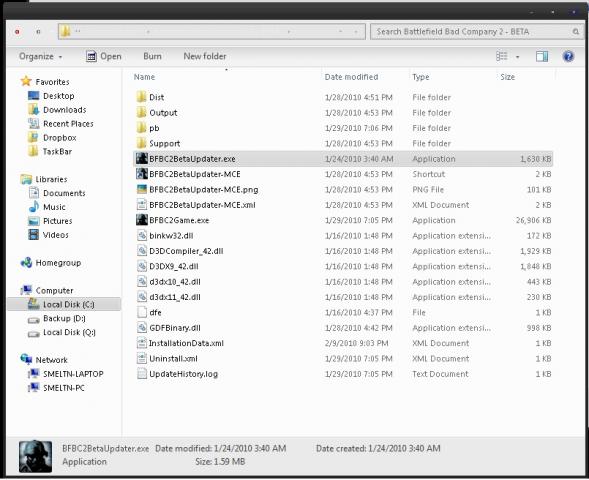Screen dimensions: 589x480
Task: Click the Homegroup icon in sidebar
Action: (26, 263)
